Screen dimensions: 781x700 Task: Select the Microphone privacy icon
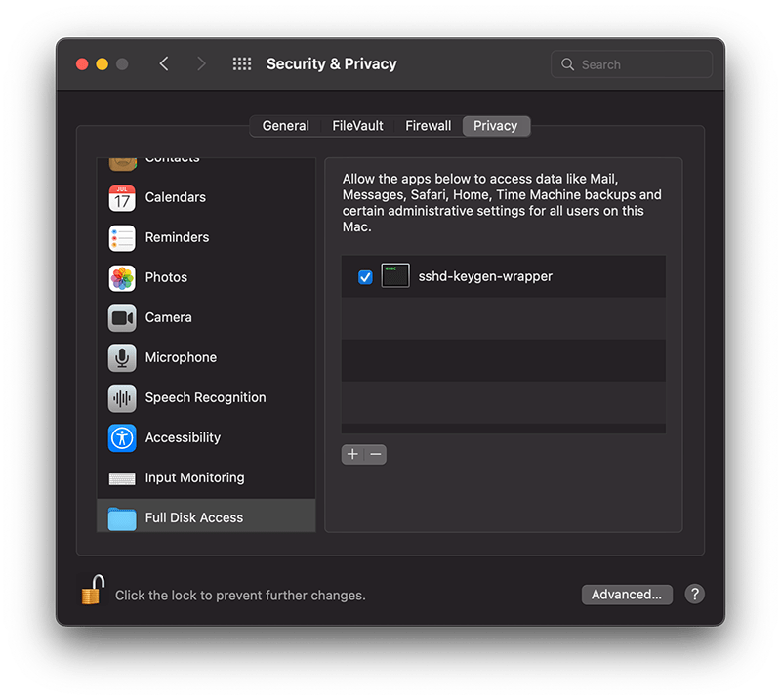(x=122, y=358)
